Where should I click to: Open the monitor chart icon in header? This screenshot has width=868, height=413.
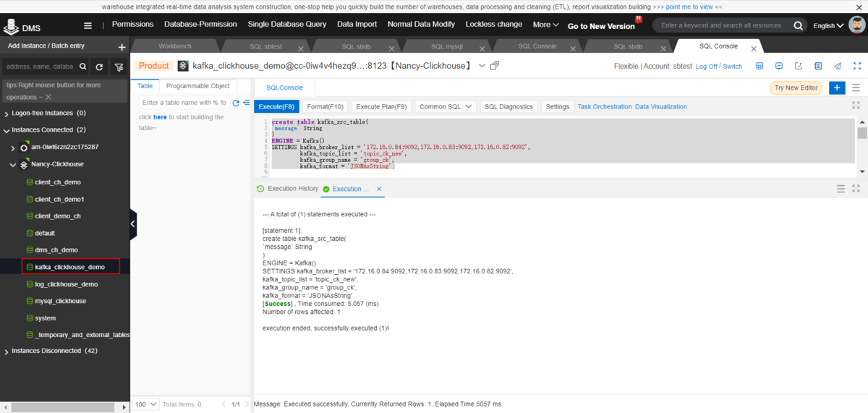[779, 66]
